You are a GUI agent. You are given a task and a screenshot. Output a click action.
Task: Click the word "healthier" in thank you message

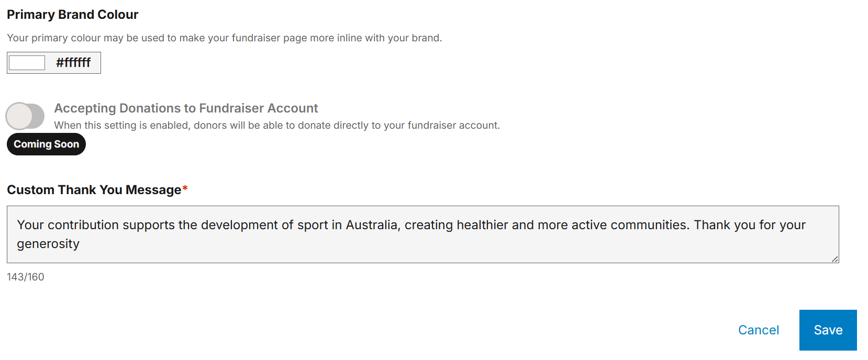click(x=482, y=225)
